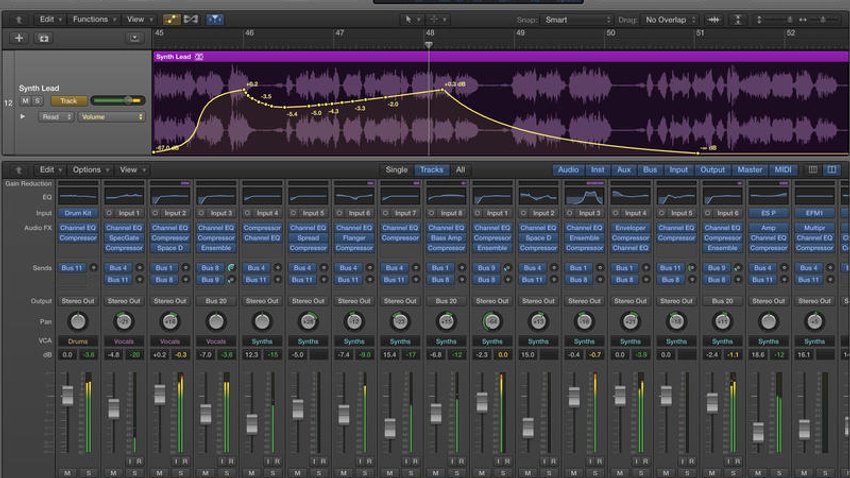
Task: Solo the Synth Lead track
Action: (x=37, y=101)
